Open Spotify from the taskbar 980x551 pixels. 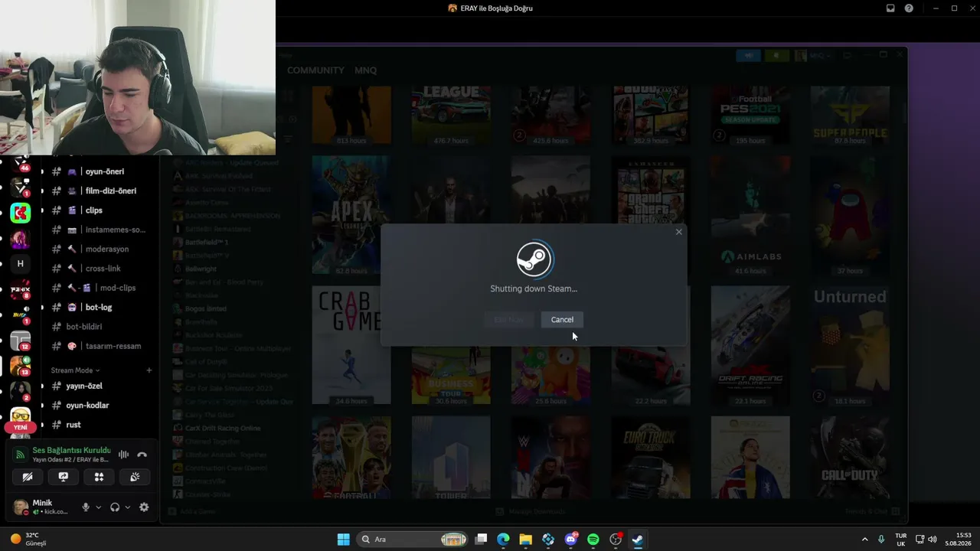(593, 540)
